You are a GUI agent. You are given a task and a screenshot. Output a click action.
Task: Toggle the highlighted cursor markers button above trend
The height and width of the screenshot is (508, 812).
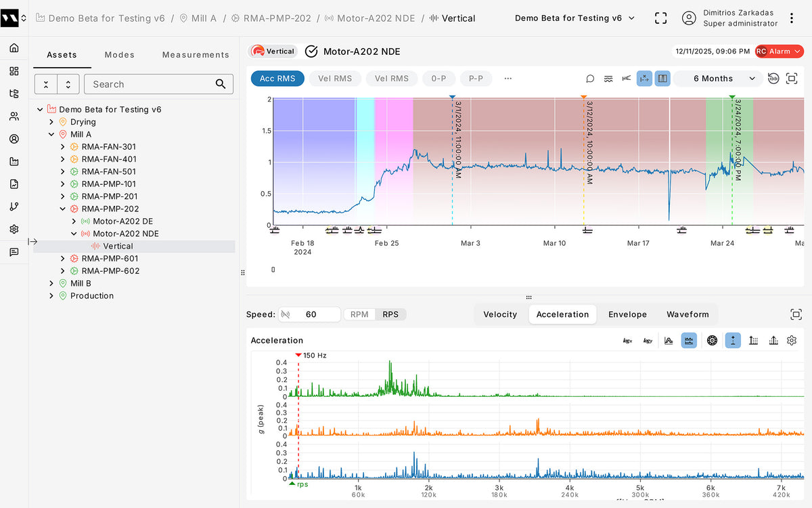pyautogui.click(x=644, y=79)
